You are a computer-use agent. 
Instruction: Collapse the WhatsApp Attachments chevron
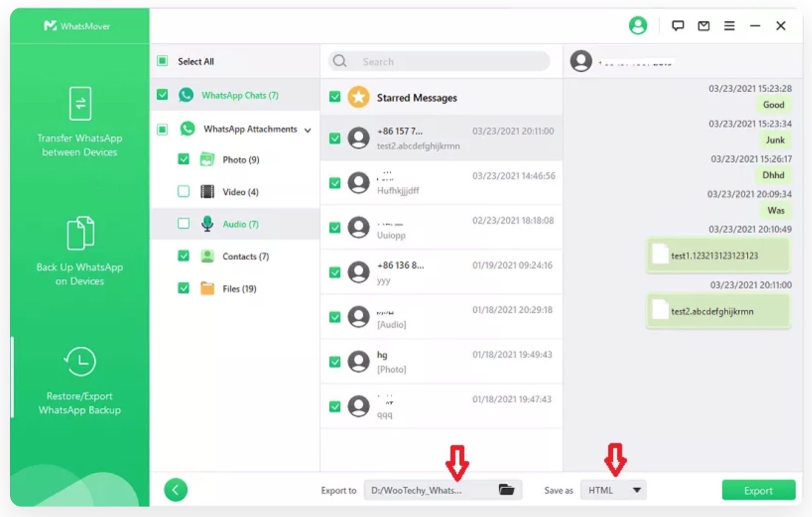[307, 130]
